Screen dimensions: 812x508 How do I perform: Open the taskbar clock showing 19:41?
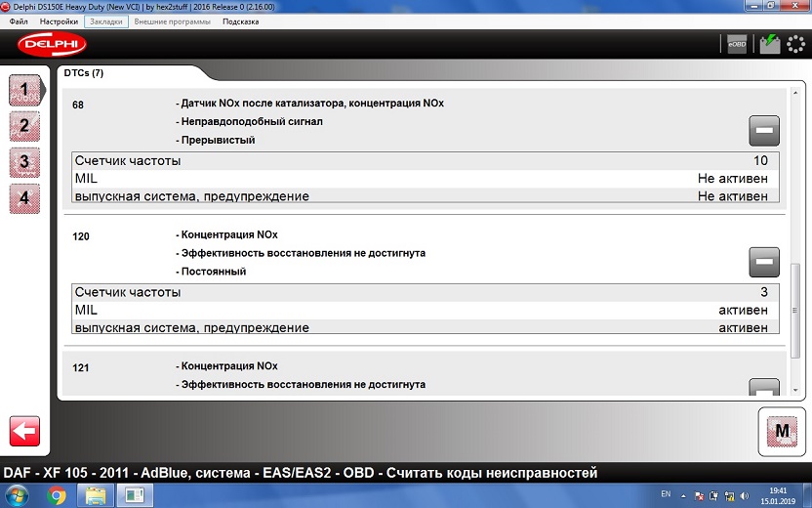[779, 495]
